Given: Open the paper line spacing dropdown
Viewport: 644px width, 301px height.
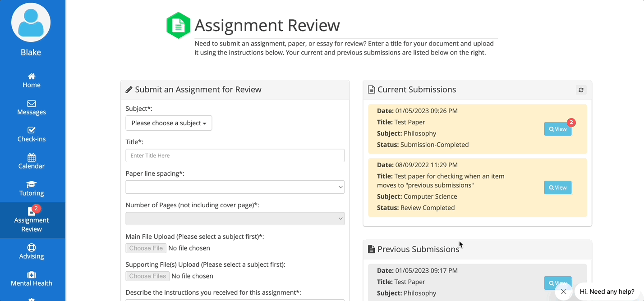Looking at the screenshot, I should coord(235,187).
